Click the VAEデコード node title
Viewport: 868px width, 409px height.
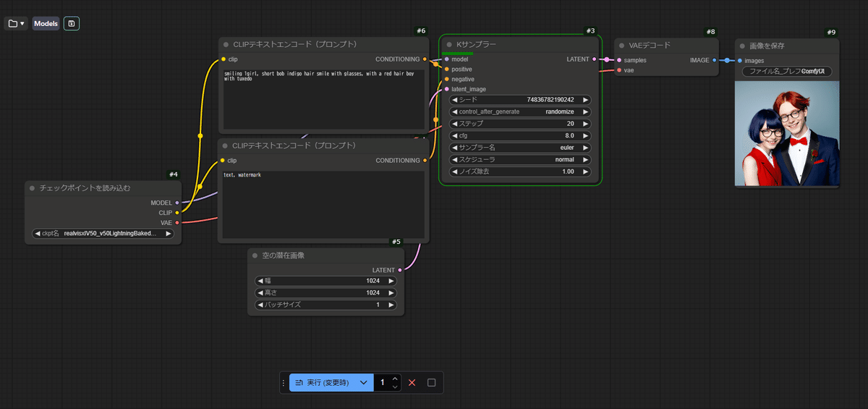(650, 45)
